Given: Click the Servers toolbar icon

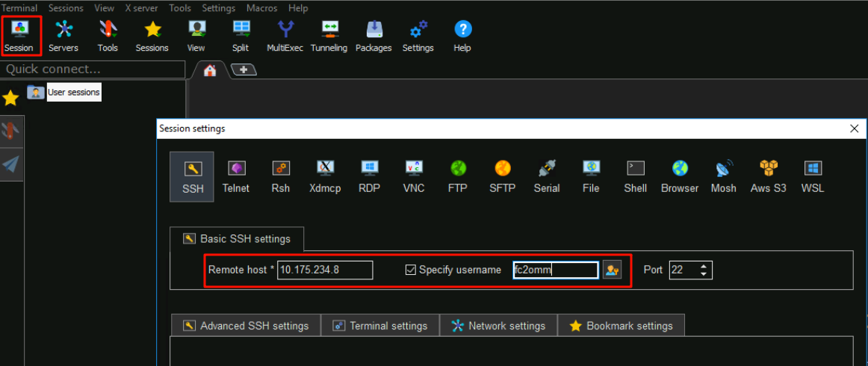Looking at the screenshot, I should tap(63, 35).
